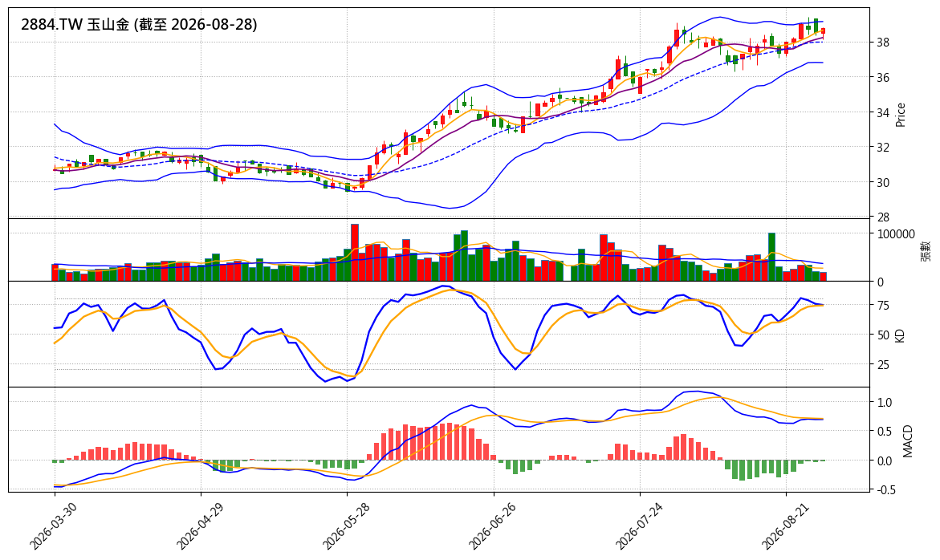Click the KD tick label 25
Screen dimensions: 940x560
[x=883, y=365]
